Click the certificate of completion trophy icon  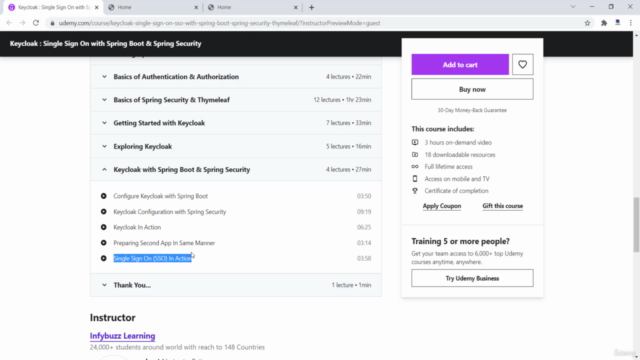click(415, 191)
